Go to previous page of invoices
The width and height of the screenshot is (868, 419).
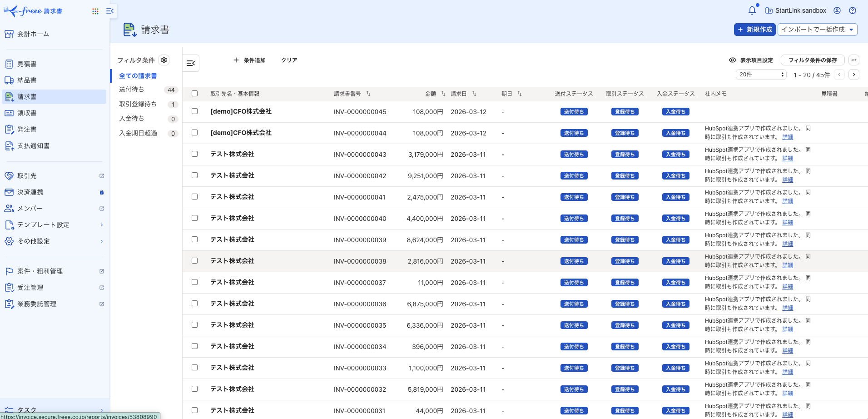coord(839,75)
